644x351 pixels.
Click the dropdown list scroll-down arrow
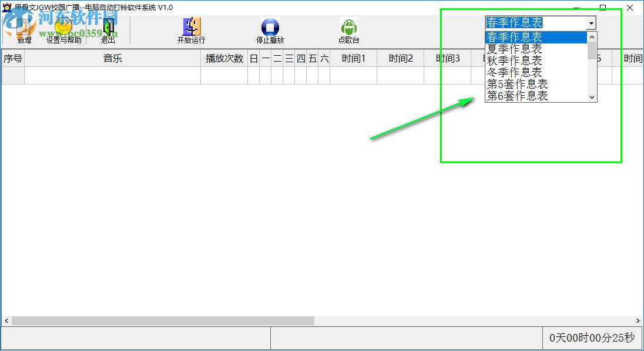point(592,97)
